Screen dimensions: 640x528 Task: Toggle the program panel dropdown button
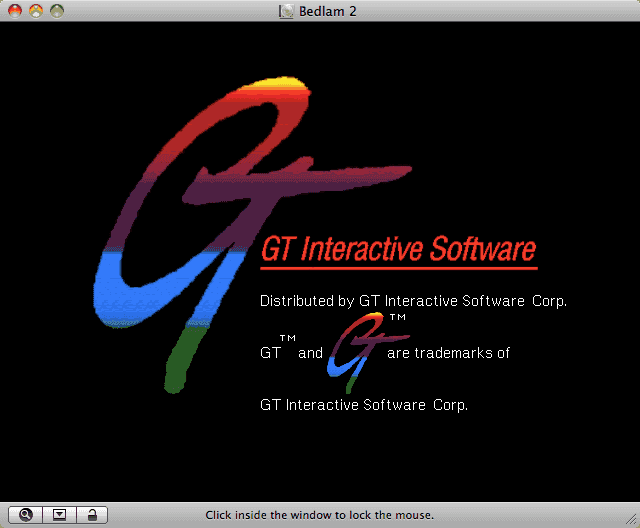[59, 515]
